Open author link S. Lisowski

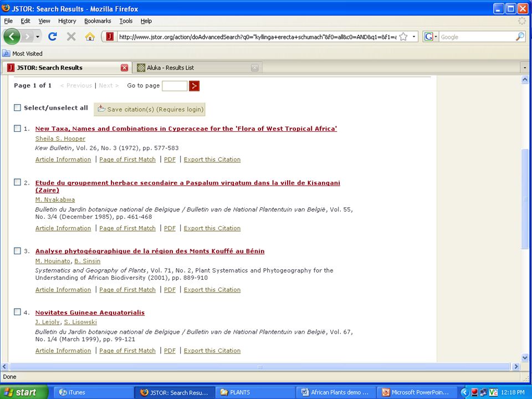pyautogui.click(x=80, y=322)
